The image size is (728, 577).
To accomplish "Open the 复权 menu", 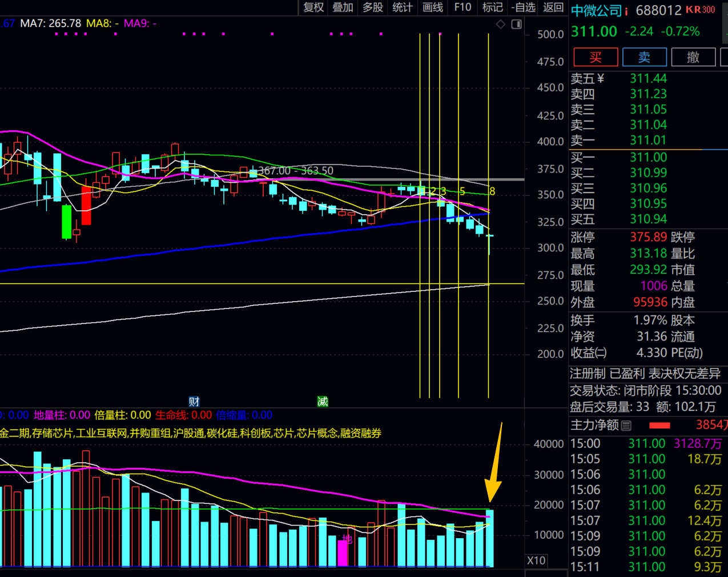I will (313, 7).
